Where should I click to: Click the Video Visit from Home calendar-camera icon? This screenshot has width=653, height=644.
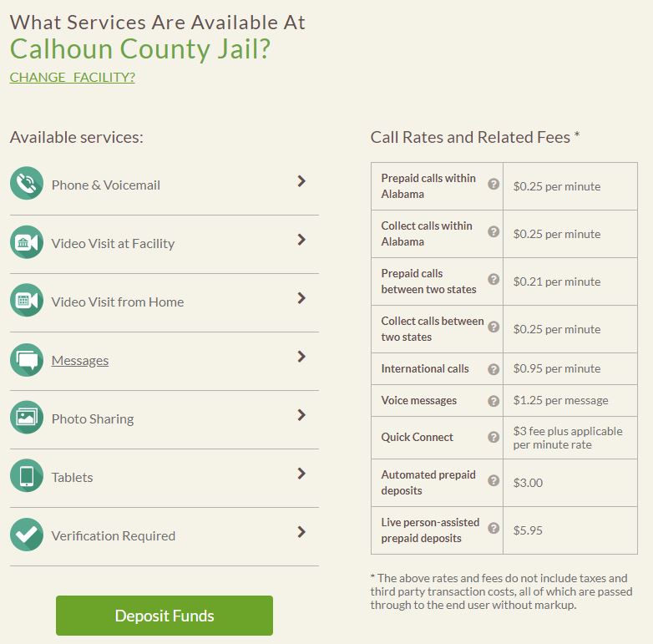point(27,301)
